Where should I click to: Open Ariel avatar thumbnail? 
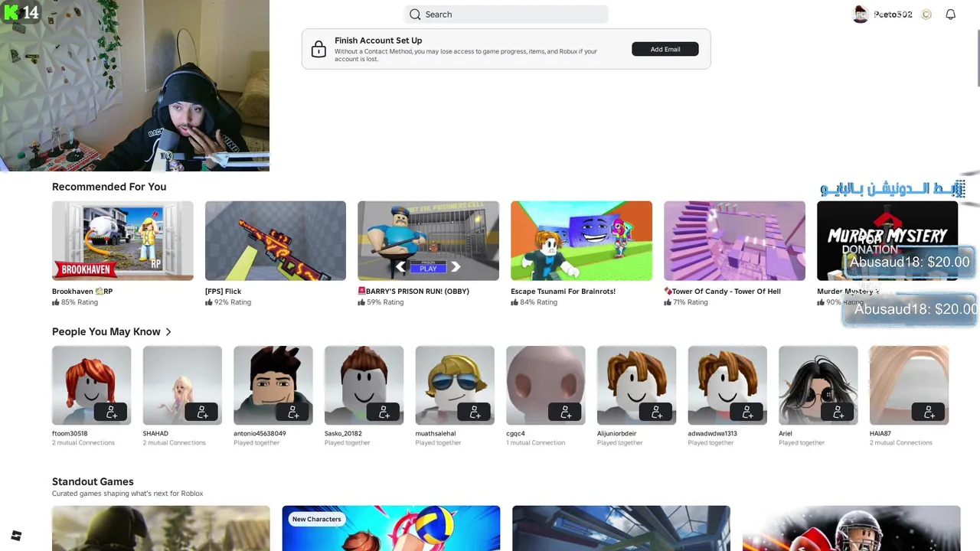click(818, 385)
